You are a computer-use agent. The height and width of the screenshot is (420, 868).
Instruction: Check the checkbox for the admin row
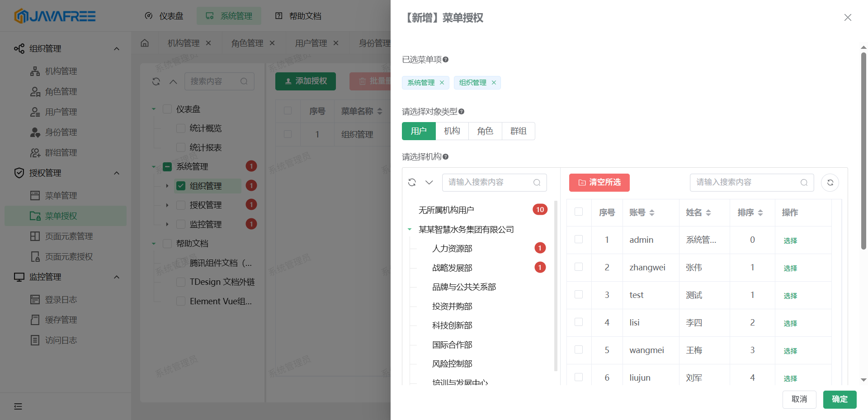click(x=579, y=240)
